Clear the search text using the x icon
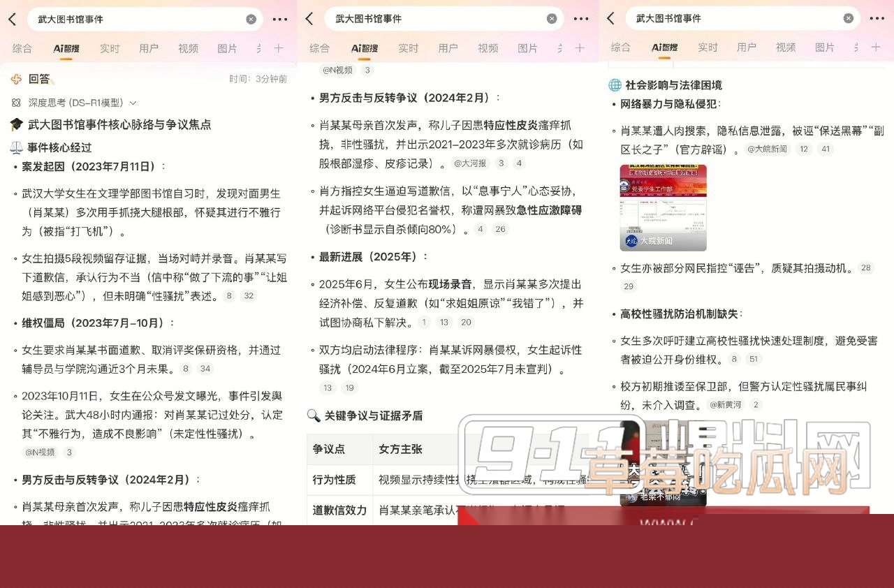Viewport: 894px width, 588px height. click(251, 19)
